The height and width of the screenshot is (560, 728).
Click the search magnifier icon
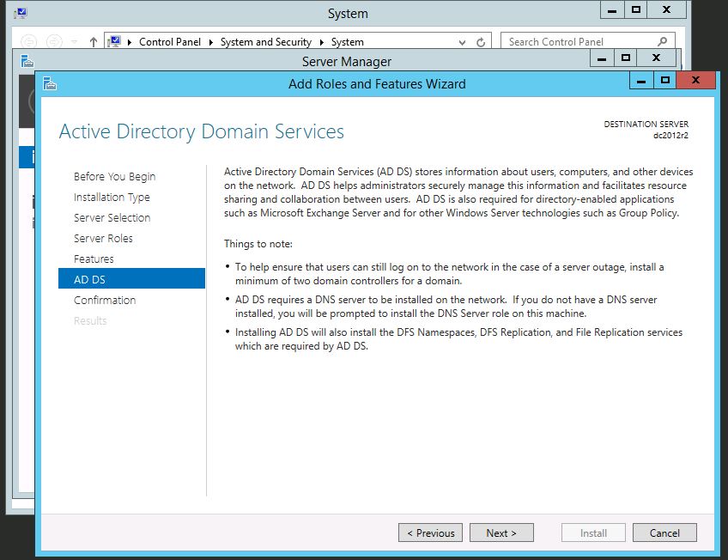point(663,42)
